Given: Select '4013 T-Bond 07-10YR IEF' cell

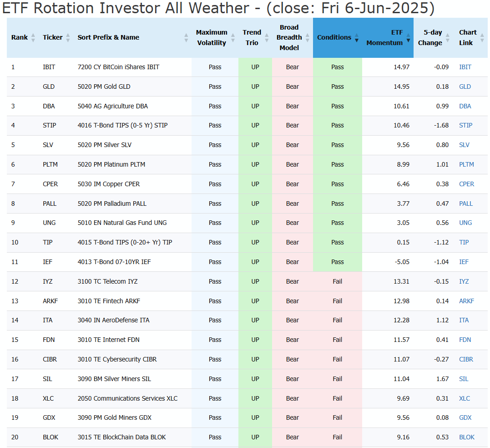Looking at the screenshot, I should [132, 262].
